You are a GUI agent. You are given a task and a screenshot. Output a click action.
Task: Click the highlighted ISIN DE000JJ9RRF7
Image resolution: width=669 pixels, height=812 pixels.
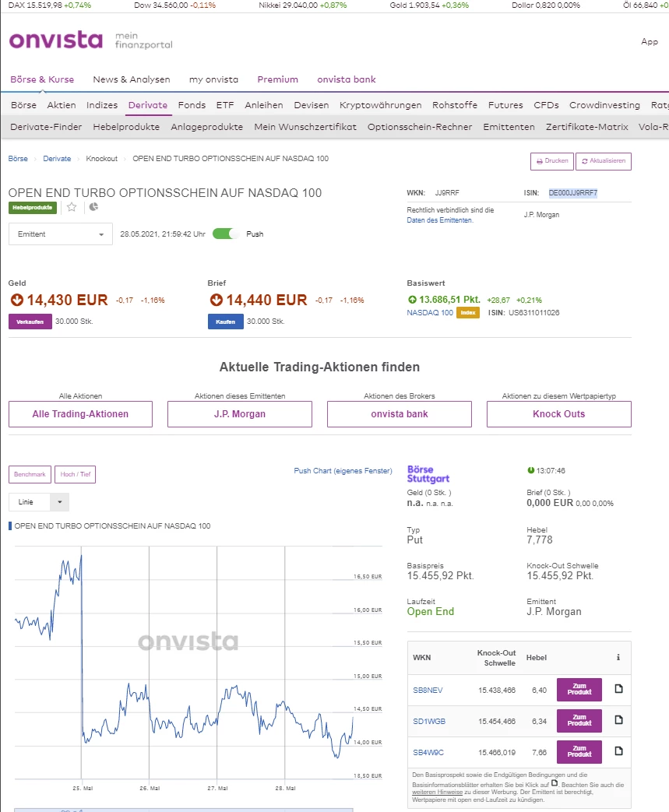[573, 192]
